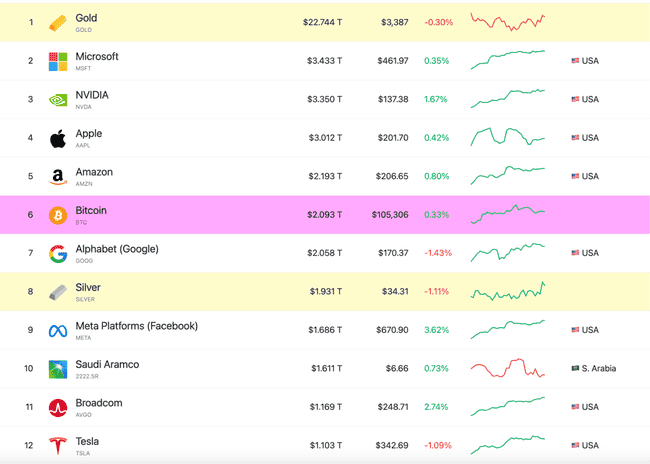The image size is (650, 464).
Task: Select the S. Arabia country label
Action: 599,369
